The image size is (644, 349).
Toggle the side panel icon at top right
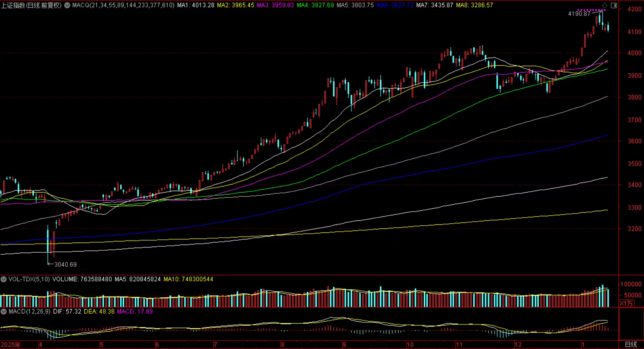614,5
